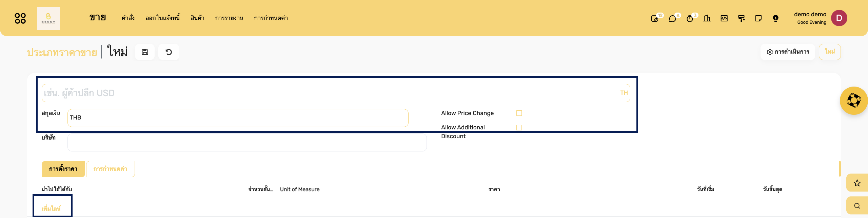Screen dimensions: 868x218
Task: Click the pricelist name input field
Action: [336, 93]
